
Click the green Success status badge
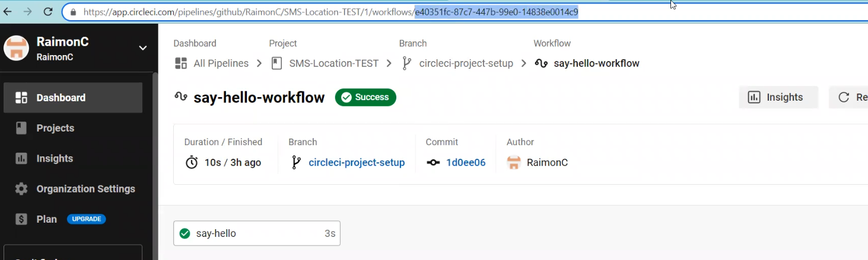365,97
